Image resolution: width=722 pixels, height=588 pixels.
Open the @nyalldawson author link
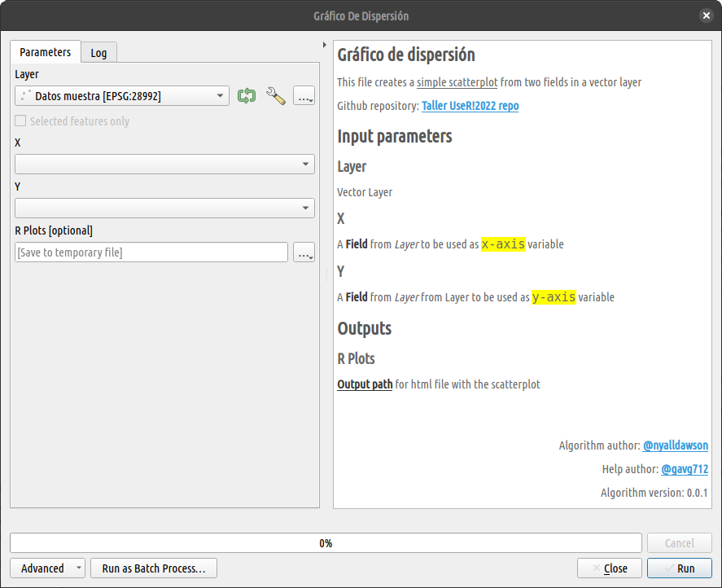675,445
